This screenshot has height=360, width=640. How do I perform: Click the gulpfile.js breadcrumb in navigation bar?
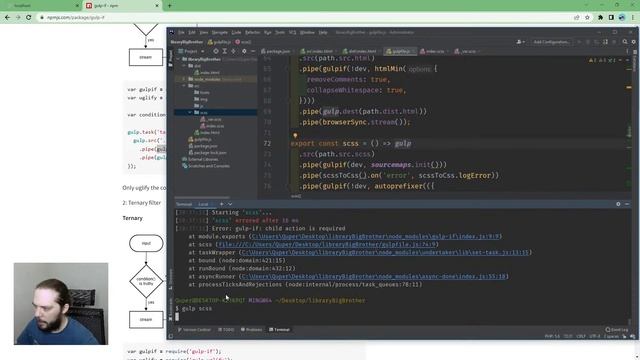click(x=219, y=42)
